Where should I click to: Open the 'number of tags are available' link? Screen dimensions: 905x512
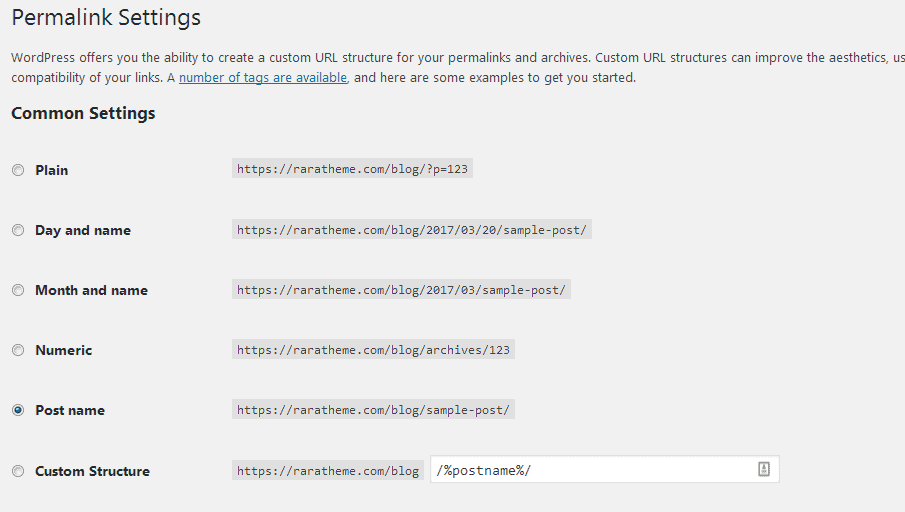pos(263,77)
